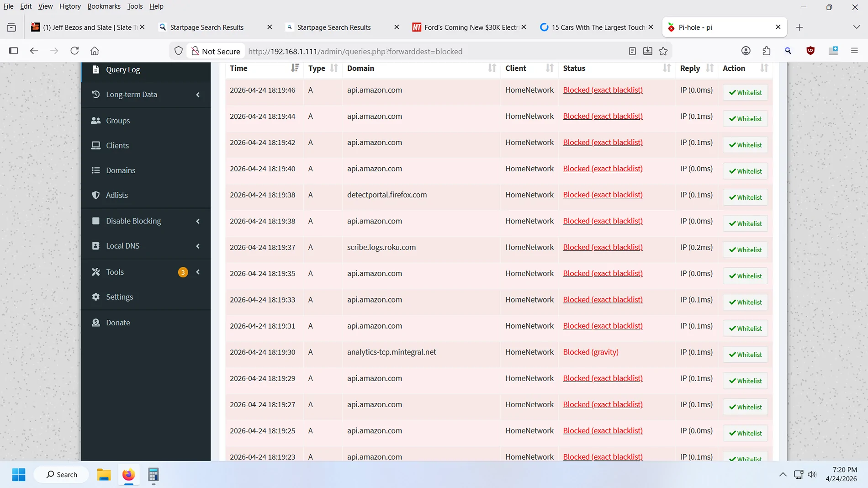Viewport: 868px width, 488px height.
Task: Expand the Long-term Data submenu
Action: pos(198,95)
